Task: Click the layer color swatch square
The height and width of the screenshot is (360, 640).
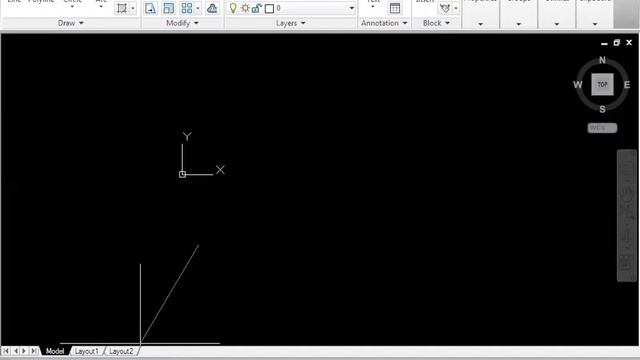Action: (x=269, y=9)
